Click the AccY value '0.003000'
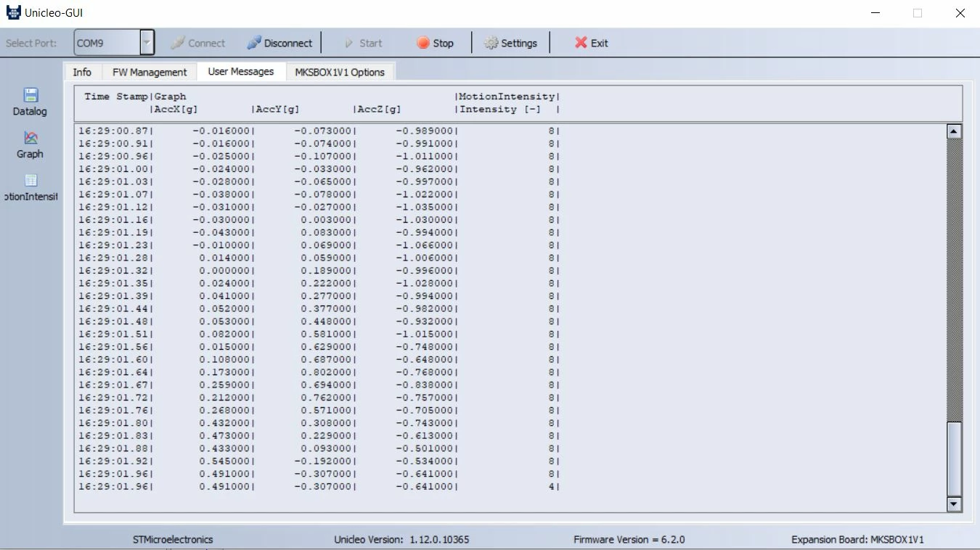The width and height of the screenshot is (980, 550). (327, 220)
